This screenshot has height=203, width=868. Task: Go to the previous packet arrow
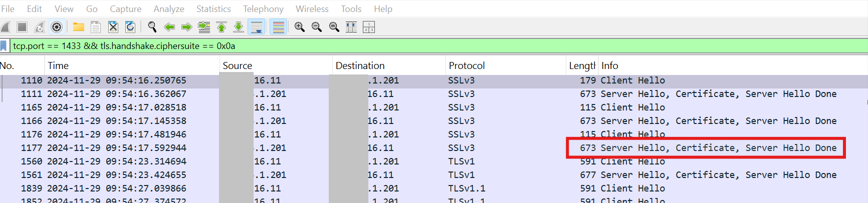click(169, 27)
